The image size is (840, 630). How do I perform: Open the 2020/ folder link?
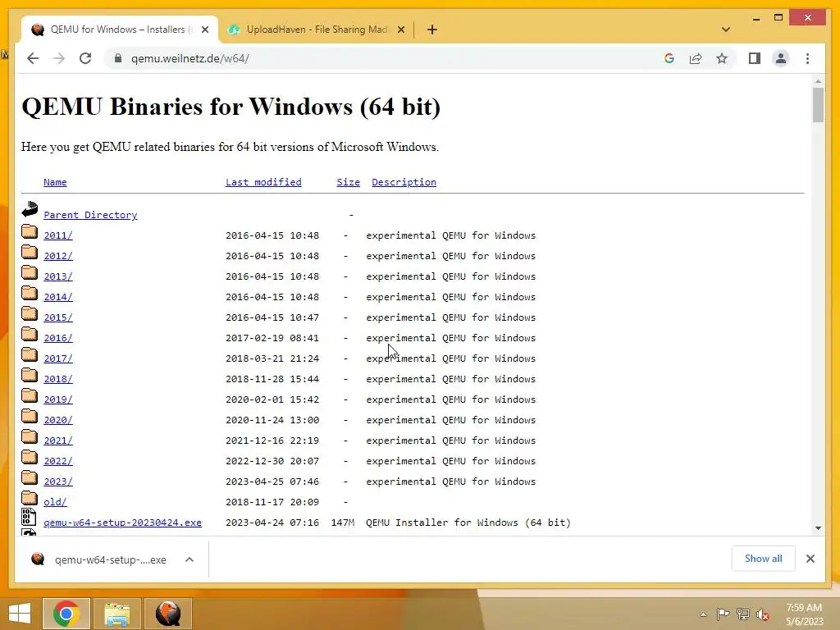[x=58, y=420]
